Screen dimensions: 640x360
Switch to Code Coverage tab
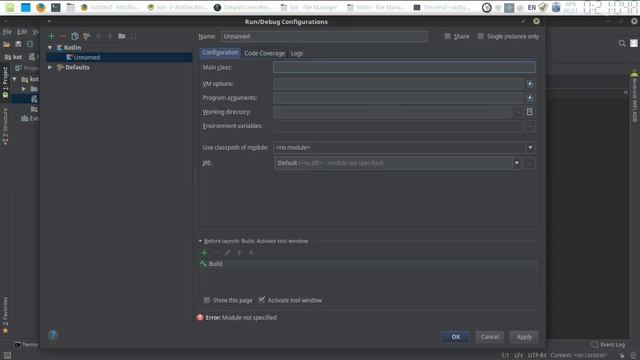[264, 53]
